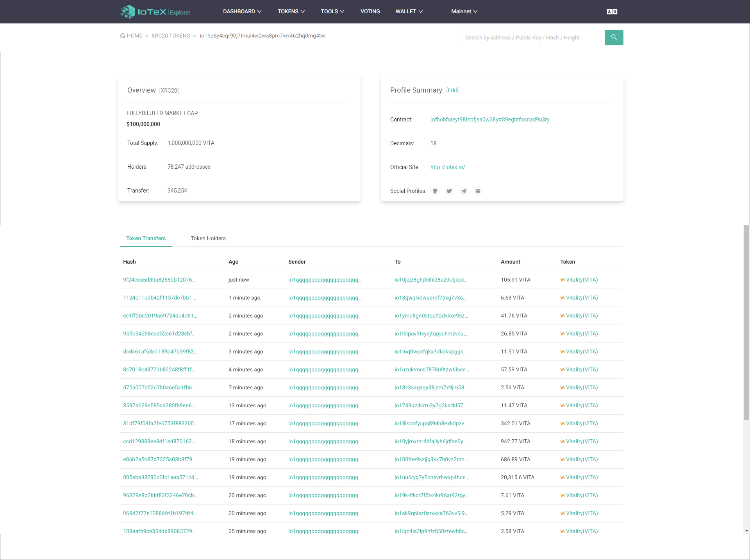The image size is (750, 560).
Task: Select VOTING in the navigation bar
Action: click(370, 11)
